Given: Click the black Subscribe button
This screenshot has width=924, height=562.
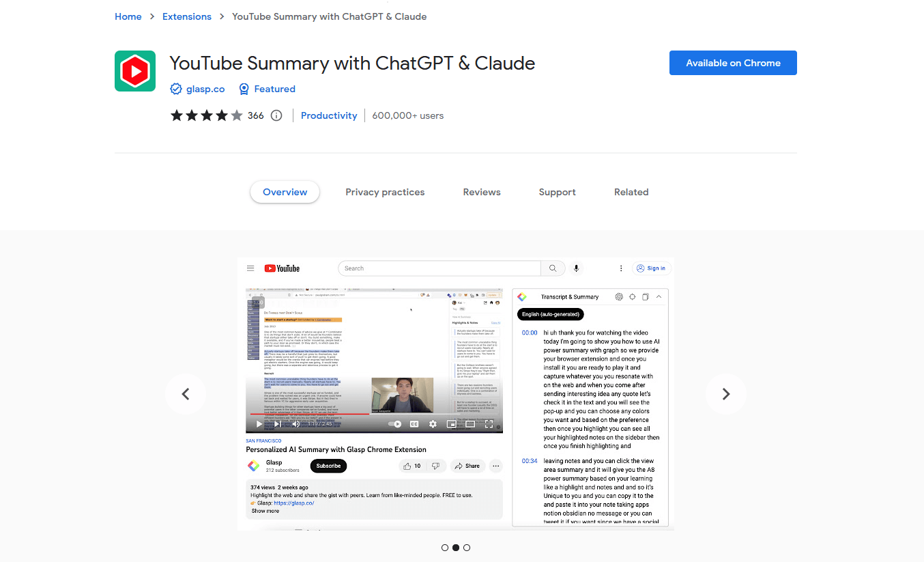Looking at the screenshot, I should click(328, 466).
